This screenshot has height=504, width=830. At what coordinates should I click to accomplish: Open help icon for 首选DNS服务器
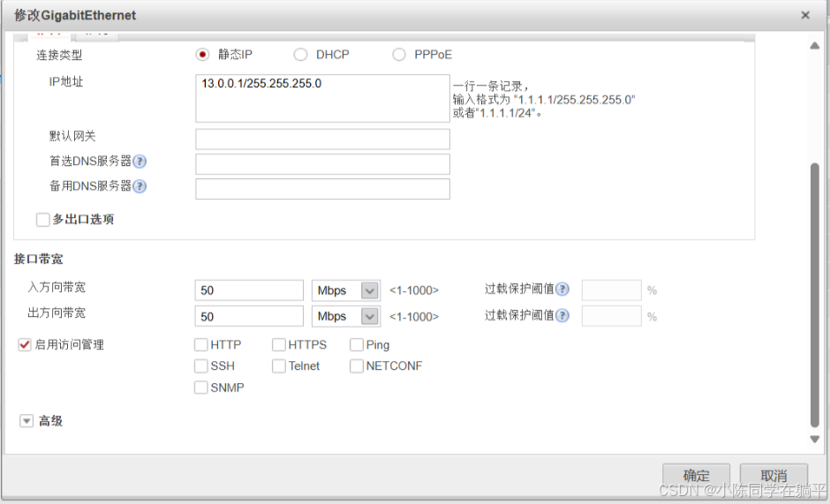[x=140, y=162]
